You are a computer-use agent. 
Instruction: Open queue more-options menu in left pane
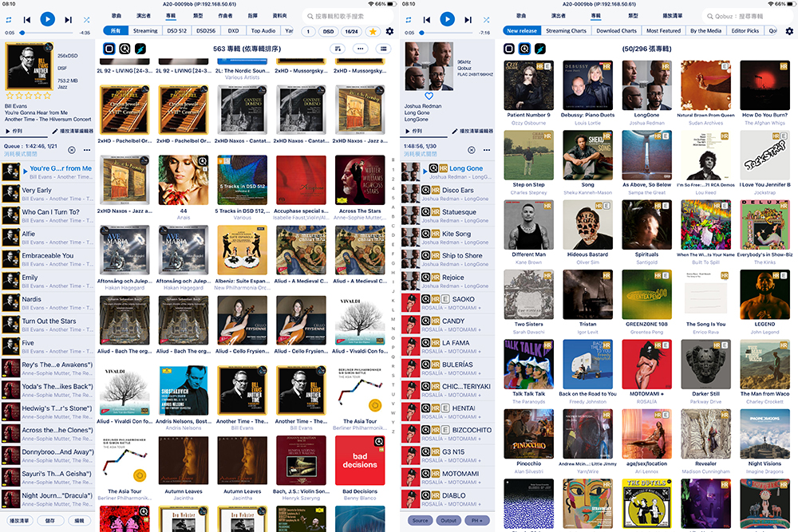click(x=87, y=150)
